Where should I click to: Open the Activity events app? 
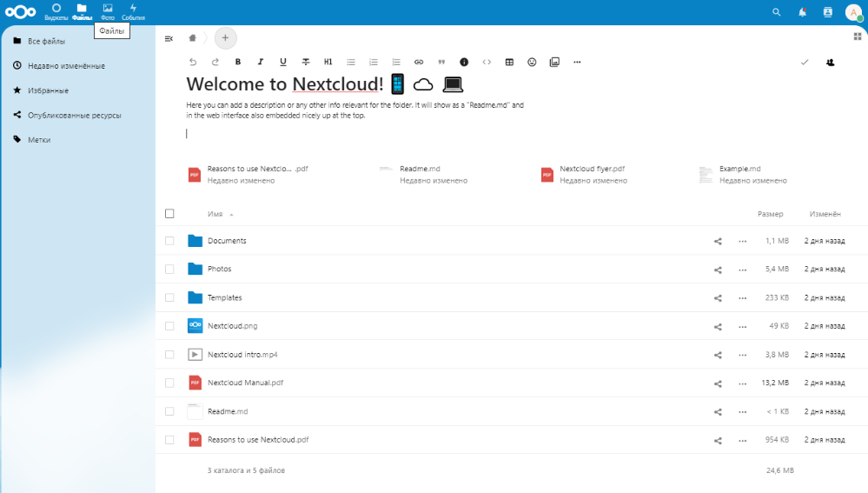(133, 11)
